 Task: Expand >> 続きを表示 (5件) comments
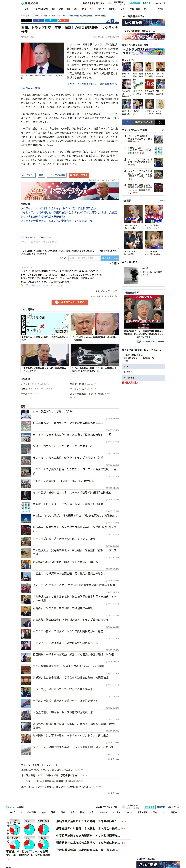[107, 291]
